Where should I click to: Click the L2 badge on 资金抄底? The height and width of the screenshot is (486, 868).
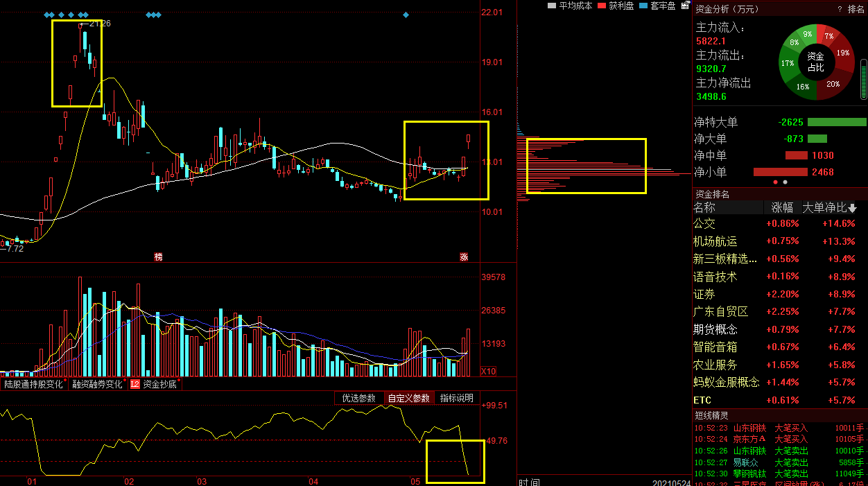(x=134, y=384)
